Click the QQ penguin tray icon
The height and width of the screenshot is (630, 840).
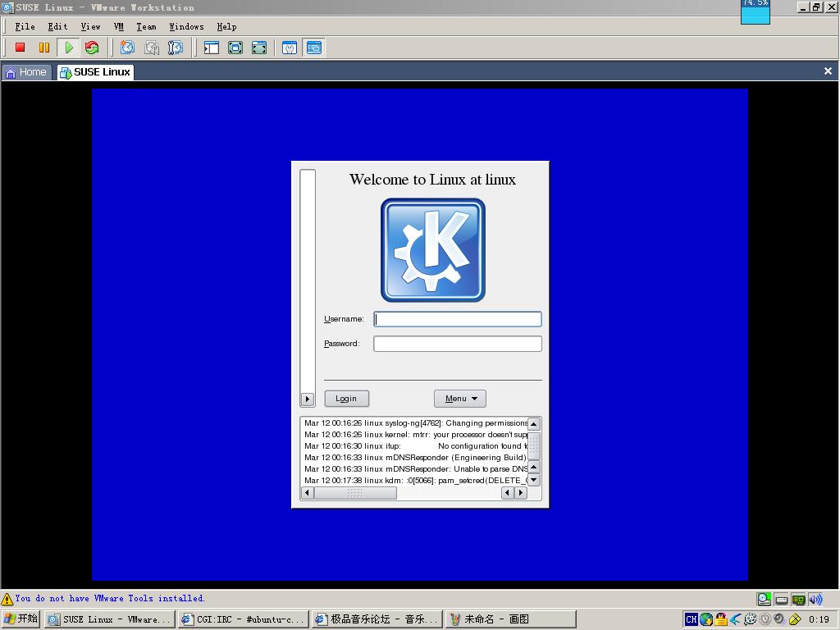click(721, 619)
